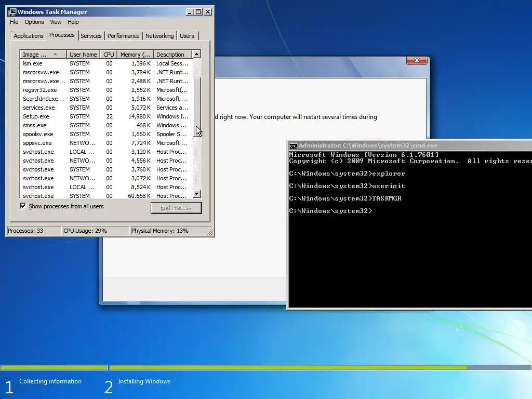
Task: Click the Task Manager title bar icon
Action: (x=12, y=12)
